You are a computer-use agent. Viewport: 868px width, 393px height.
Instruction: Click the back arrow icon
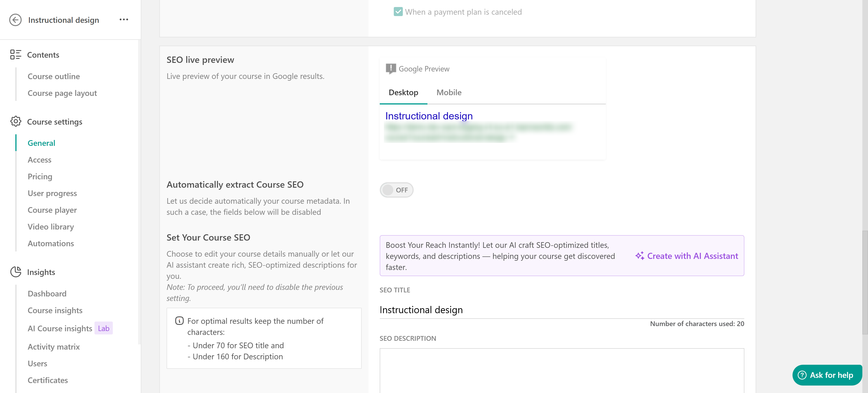15,20
